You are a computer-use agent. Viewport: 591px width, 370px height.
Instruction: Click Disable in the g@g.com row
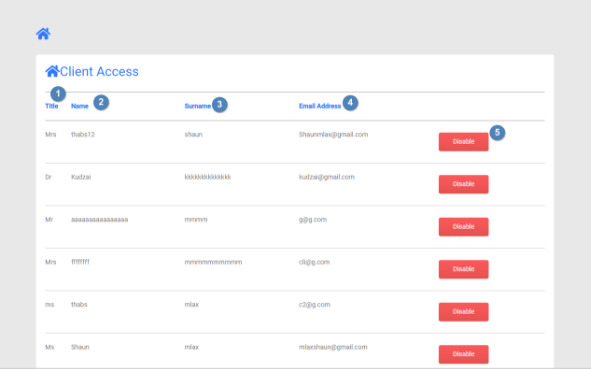tap(463, 227)
